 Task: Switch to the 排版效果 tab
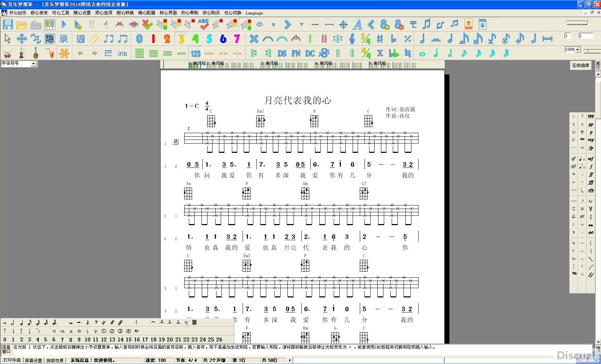point(55,360)
